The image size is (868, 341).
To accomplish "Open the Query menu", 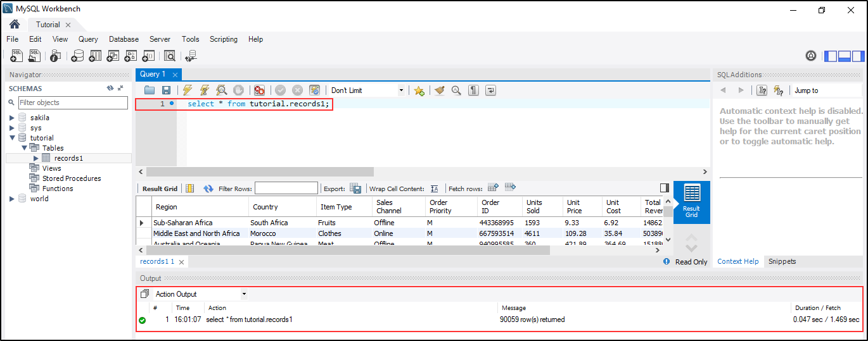I will pos(88,39).
